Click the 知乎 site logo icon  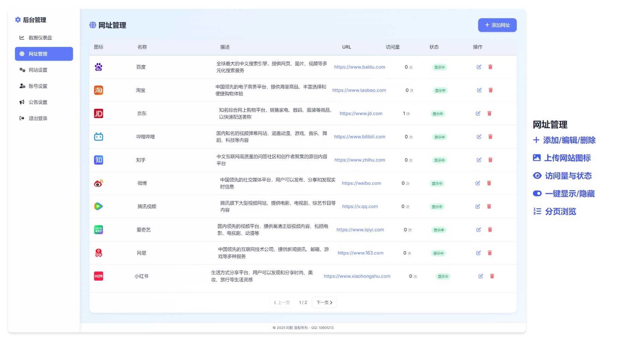98,160
